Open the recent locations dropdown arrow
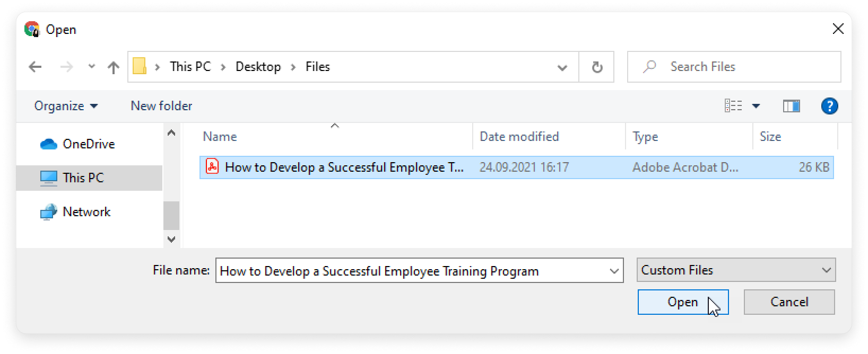 coord(92,67)
